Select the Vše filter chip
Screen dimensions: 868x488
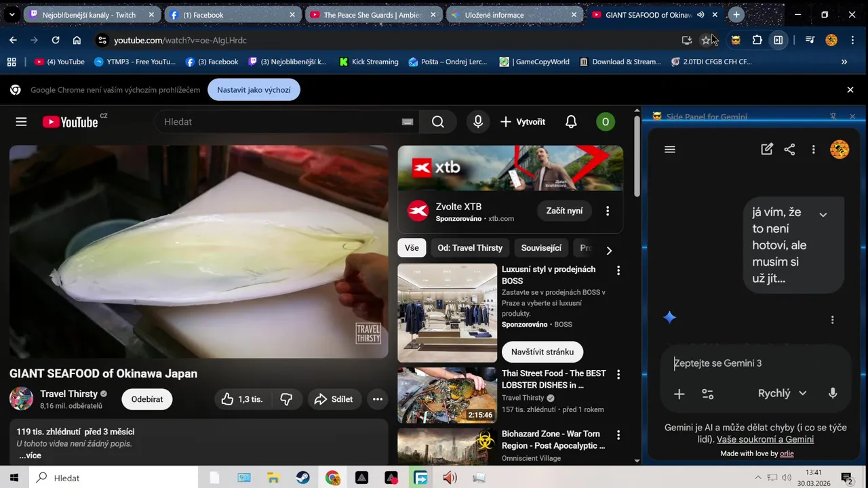coord(412,248)
